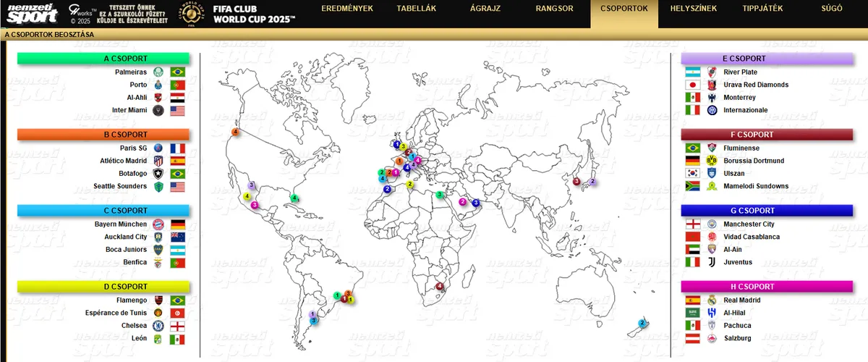The height and width of the screenshot is (362, 868).
Task: Click the orange Seattle marker on the map
Action: coord(235,132)
